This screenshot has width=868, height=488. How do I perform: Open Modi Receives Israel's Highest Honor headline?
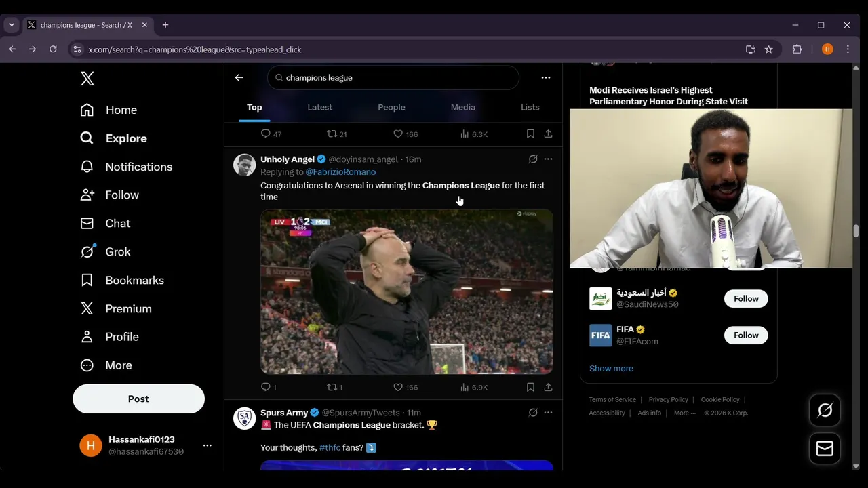click(x=669, y=96)
